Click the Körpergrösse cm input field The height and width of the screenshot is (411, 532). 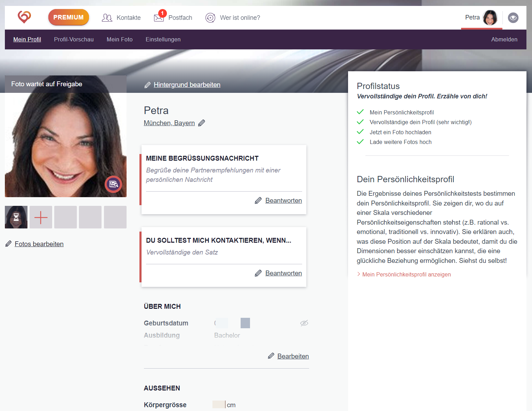219,404
